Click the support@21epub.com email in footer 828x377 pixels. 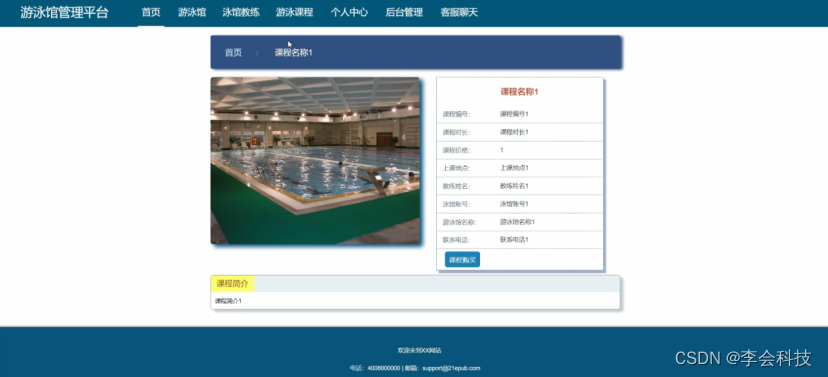click(x=451, y=369)
